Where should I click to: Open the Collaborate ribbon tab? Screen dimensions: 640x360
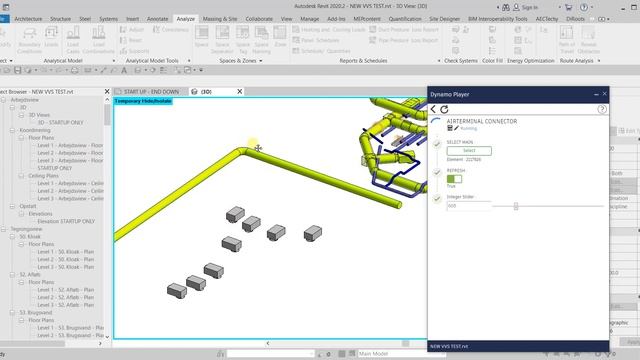(x=259, y=19)
